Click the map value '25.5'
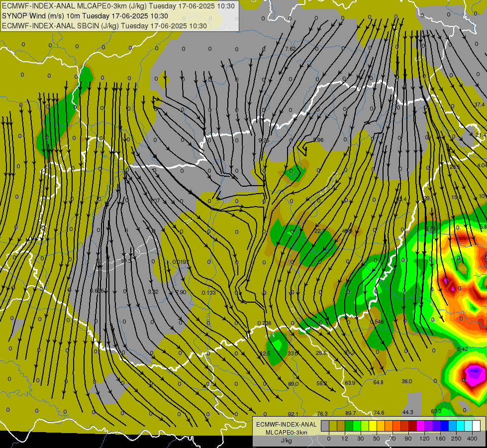This screenshot has height=448, width=487. point(321,353)
